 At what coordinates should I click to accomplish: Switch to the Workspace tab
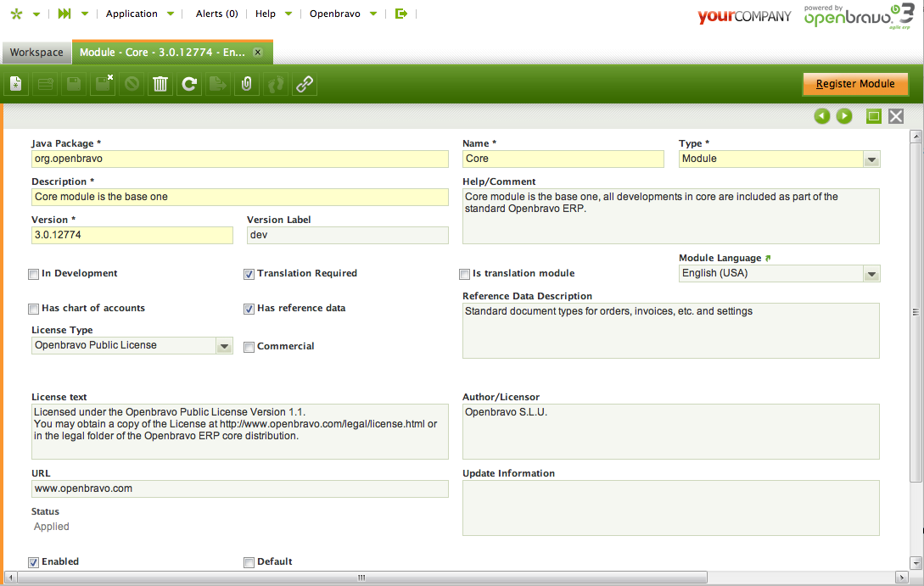click(36, 53)
